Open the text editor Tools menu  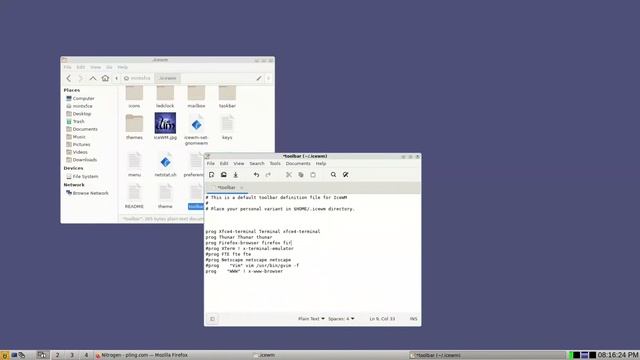pos(275,163)
